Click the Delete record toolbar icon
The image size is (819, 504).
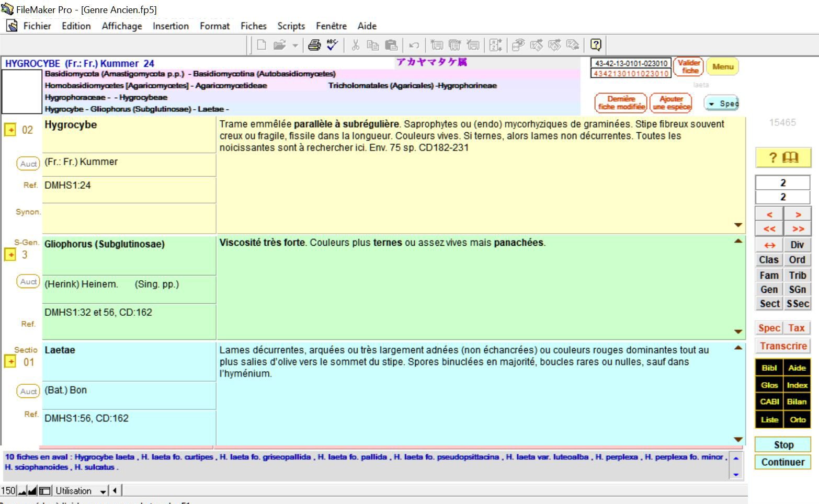coord(473,45)
